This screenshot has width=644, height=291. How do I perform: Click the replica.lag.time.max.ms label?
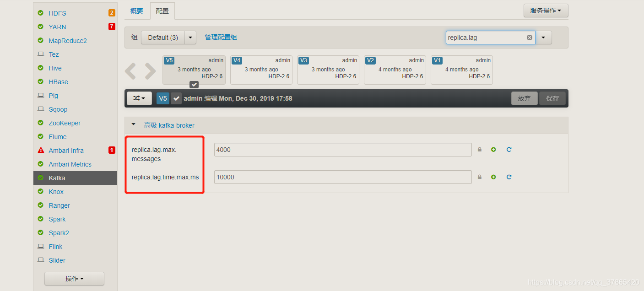click(x=165, y=177)
